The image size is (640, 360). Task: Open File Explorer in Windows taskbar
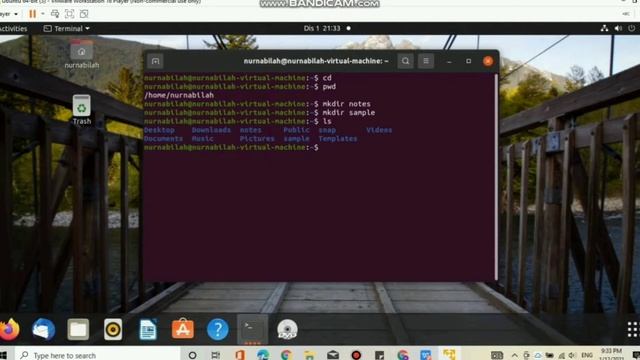(309, 355)
